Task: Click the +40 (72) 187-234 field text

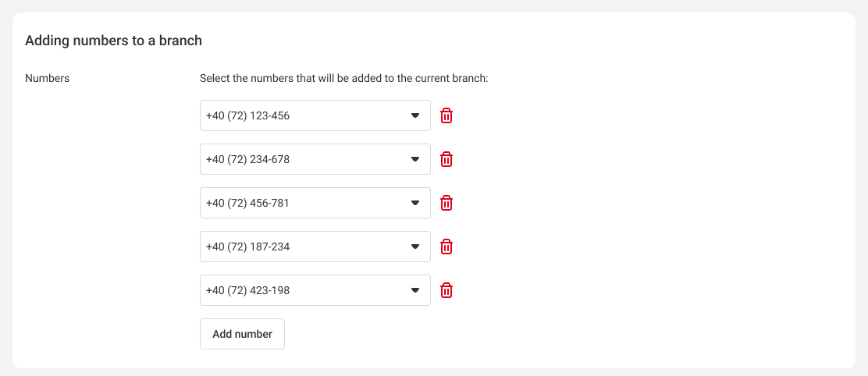Action: [x=248, y=247]
